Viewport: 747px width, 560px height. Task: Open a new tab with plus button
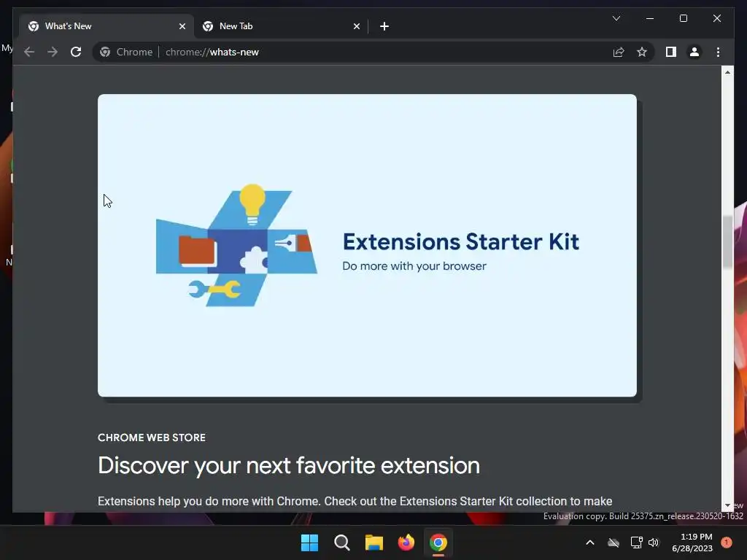(x=384, y=26)
